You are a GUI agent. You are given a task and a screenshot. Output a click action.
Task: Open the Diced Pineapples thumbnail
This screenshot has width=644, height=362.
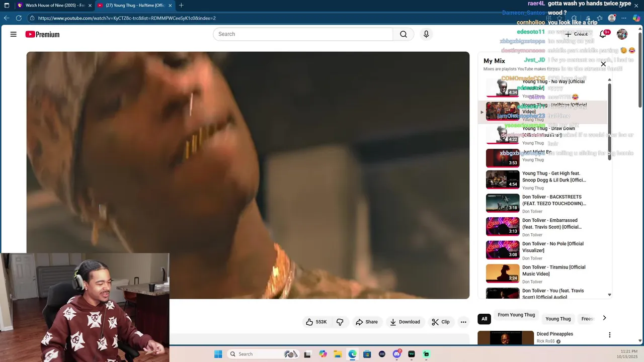(506, 338)
